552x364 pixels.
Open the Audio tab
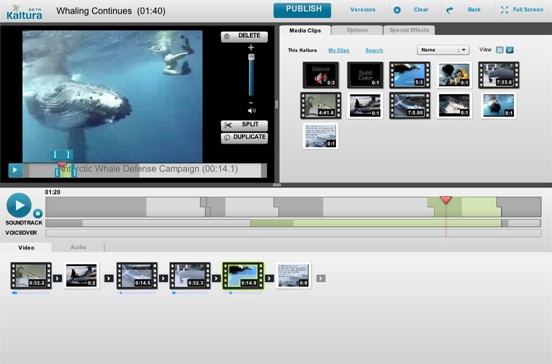pos(78,247)
